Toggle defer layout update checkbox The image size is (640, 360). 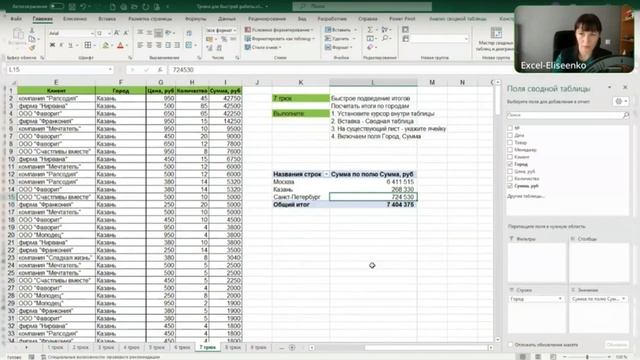pos(511,345)
